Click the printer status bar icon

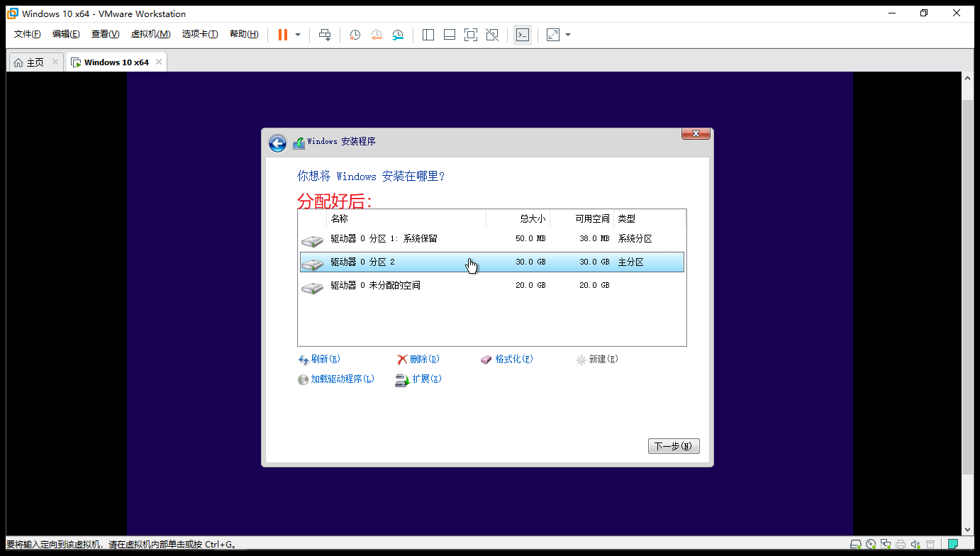(901, 545)
